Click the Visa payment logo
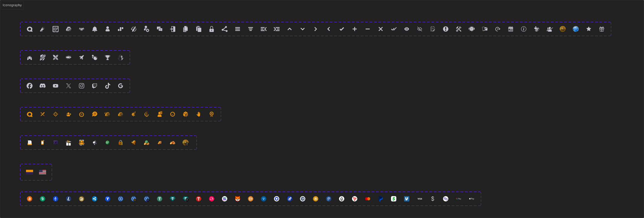 [420, 199]
